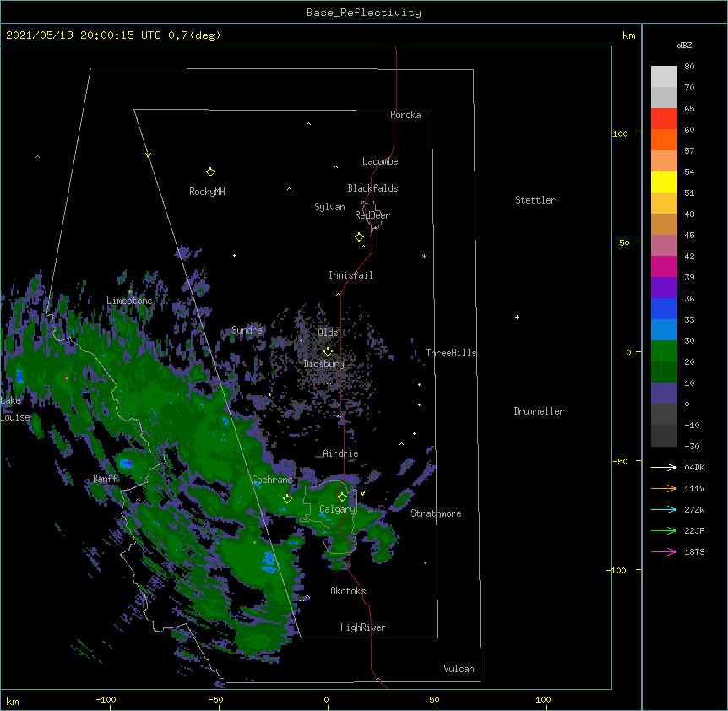Pick the purple 36 dBZ legend swatch
728x711 pixels.
click(x=664, y=287)
